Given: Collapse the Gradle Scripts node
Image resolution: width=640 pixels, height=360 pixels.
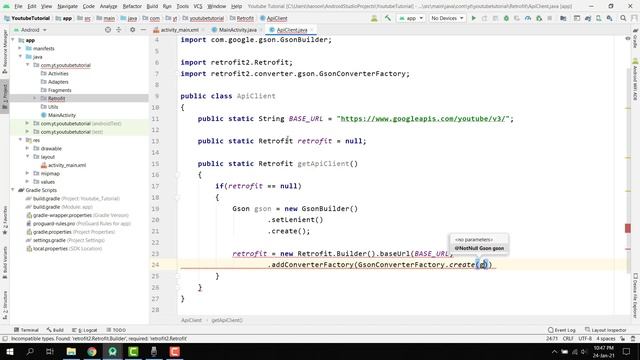Looking at the screenshot, I should [13, 190].
